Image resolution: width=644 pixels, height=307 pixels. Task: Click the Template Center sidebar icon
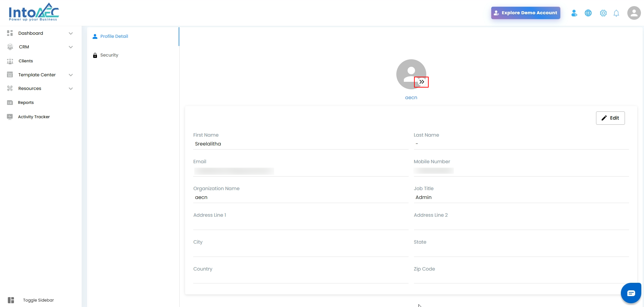pos(10,75)
